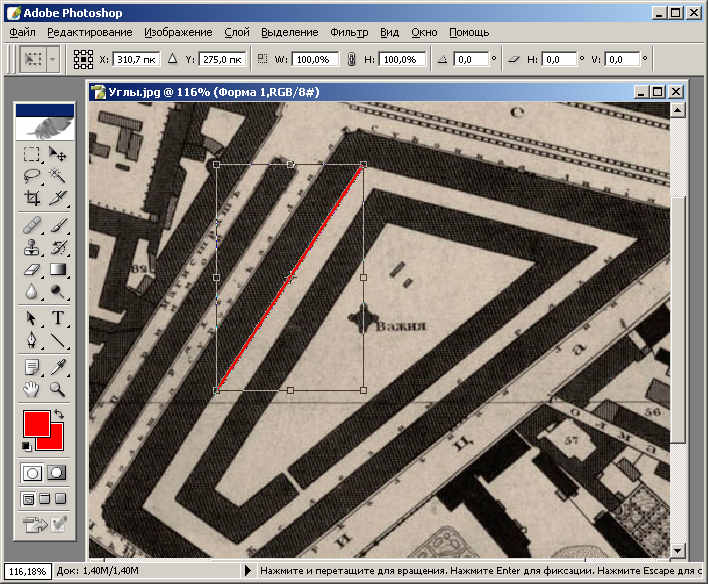Choose the Type tool
Viewport: 708px width, 584px height.
[x=58, y=319]
